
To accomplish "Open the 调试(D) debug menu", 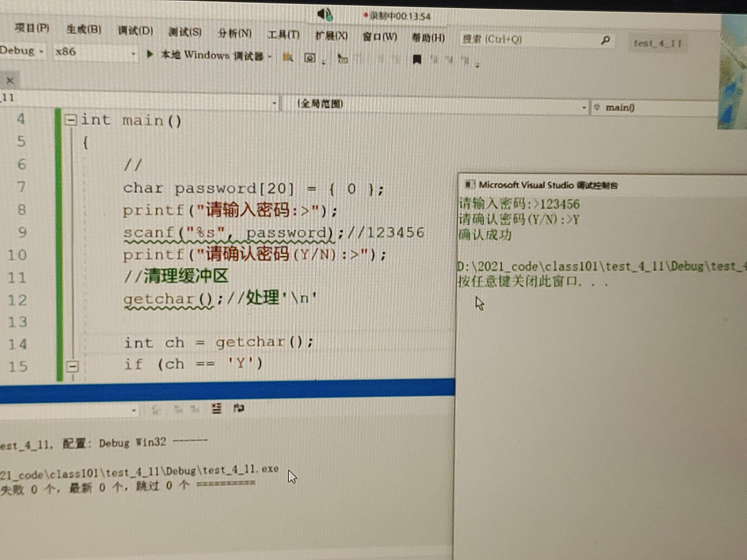I will click(x=135, y=31).
